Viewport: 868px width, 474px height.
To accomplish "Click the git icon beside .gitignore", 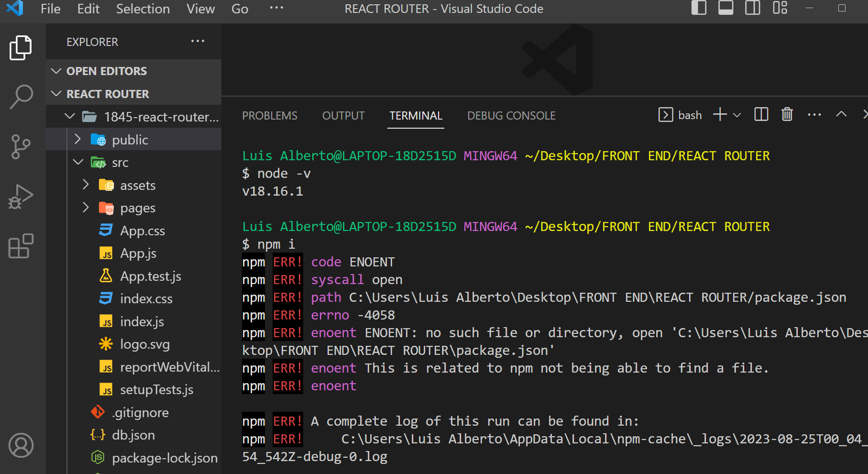I will [x=98, y=412].
